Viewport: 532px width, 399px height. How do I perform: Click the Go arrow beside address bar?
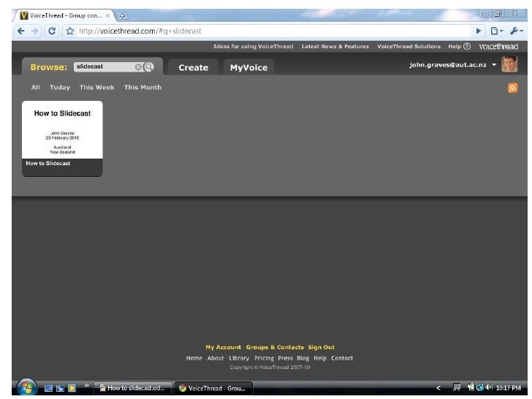pyautogui.click(x=479, y=31)
